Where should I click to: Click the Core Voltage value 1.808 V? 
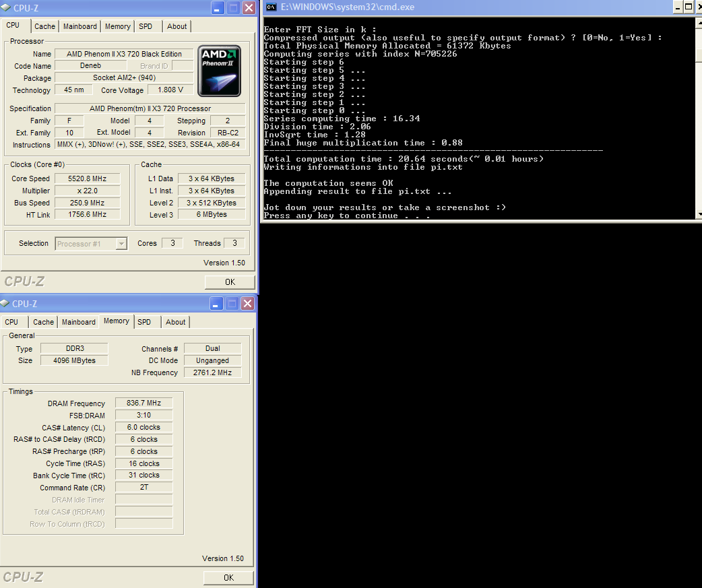[170, 90]
